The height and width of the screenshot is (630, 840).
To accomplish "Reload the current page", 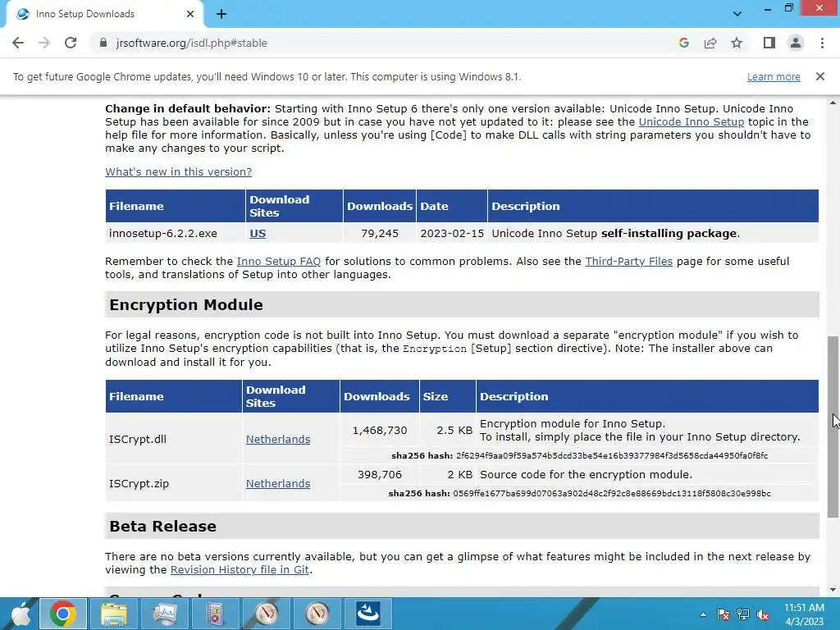I will [x=71, y=43].
